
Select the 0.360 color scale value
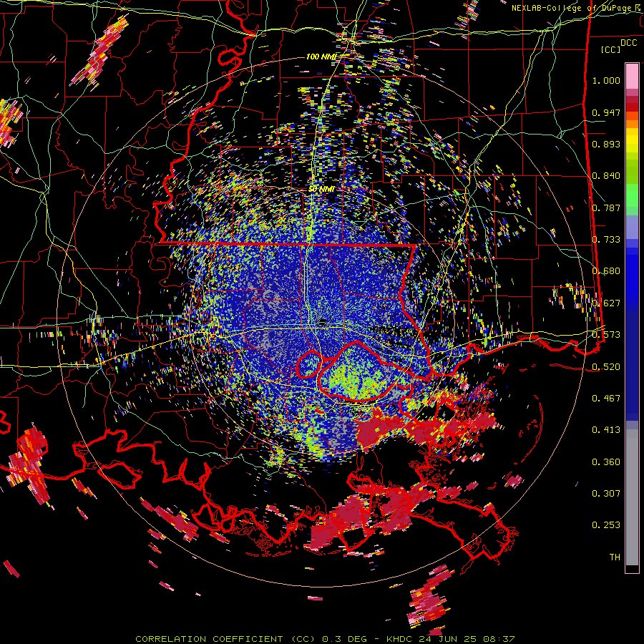(x=606, y=462)
